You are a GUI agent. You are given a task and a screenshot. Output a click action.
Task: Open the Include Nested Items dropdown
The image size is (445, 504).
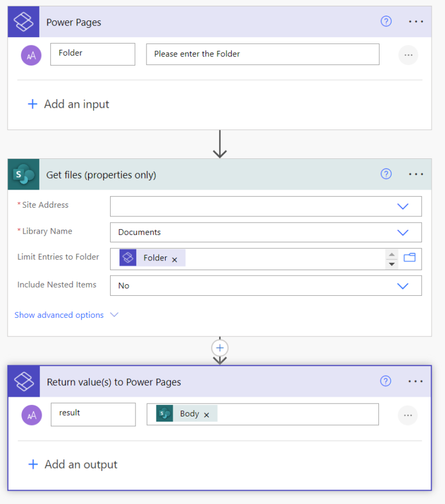403,285
